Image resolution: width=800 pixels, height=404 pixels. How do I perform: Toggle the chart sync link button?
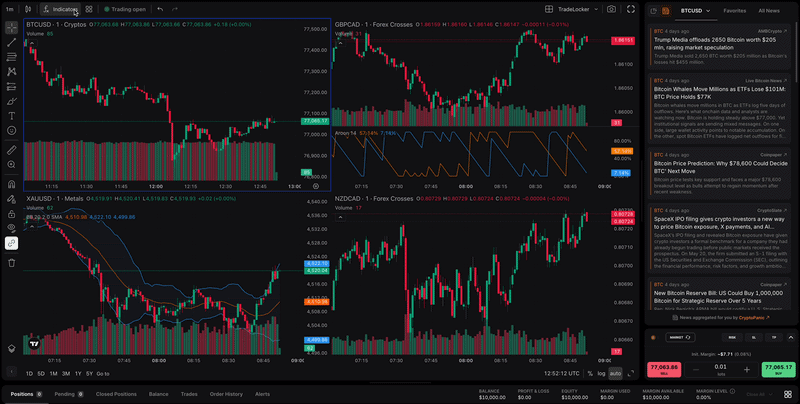point(12,243)
